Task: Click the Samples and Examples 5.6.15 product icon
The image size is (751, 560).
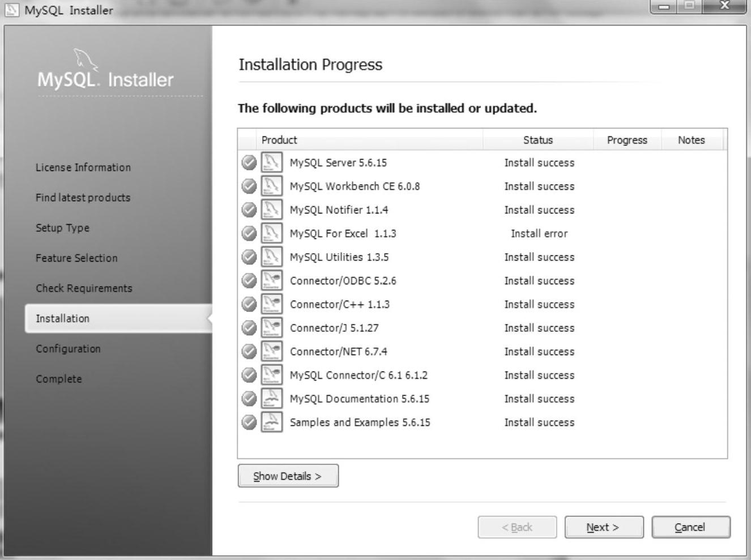Action: point(271,422)
